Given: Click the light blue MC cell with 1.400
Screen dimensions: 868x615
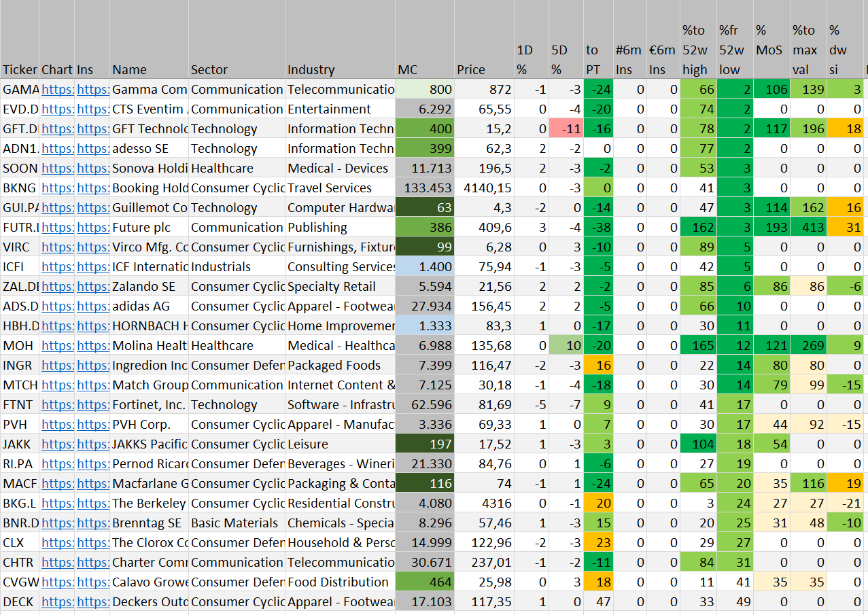Looking at the screenshot, I should (x=424, y=267).
